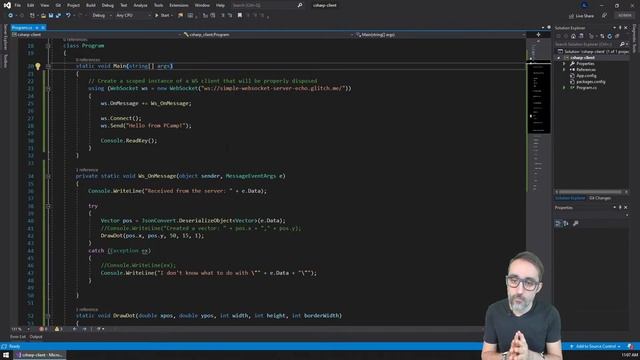Click Solution Explorer search magnifier icon
The height and width of the screenshot is (360, 640).
622,44
